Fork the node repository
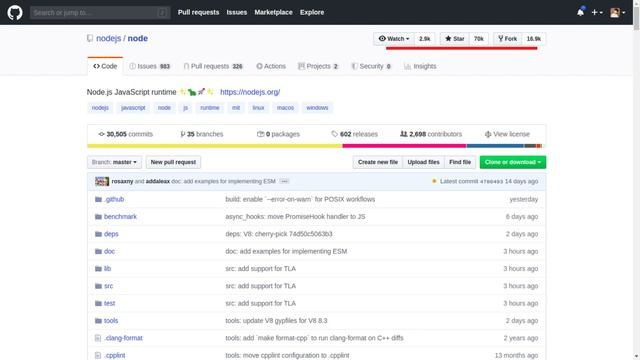Image resolution: width=640 pixels, height=360 pixels. click(x=507, y=39)
